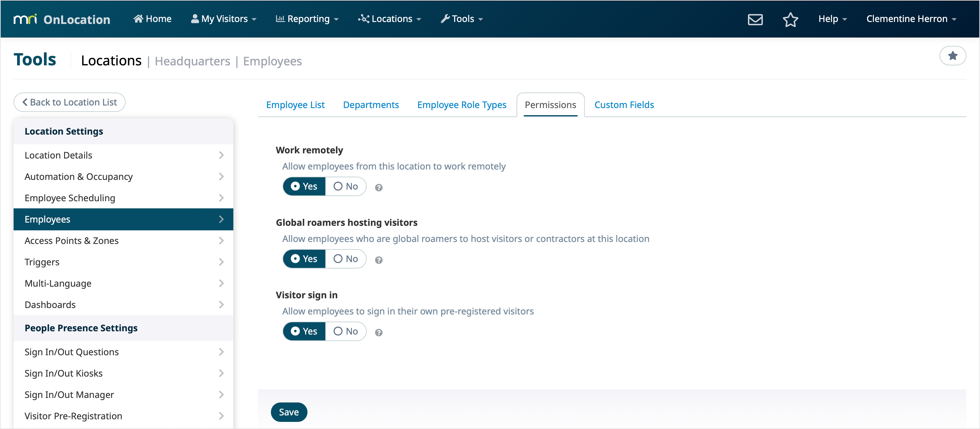Go to Home in the top bar

[152, 19]
